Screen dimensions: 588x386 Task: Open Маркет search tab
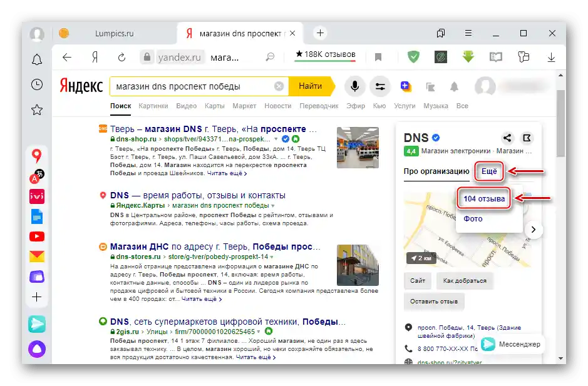click(244, 106)
